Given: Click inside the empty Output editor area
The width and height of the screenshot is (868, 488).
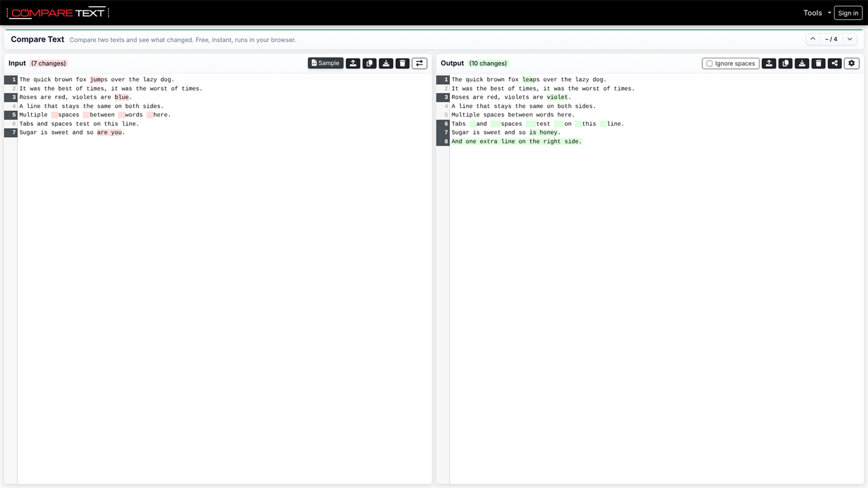Looking at the screenshot, I should 656,316.
